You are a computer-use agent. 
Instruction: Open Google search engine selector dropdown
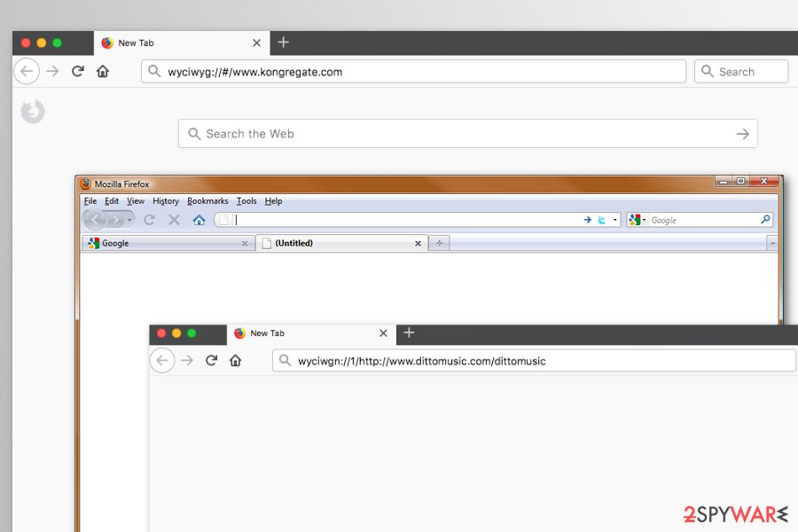638,220
